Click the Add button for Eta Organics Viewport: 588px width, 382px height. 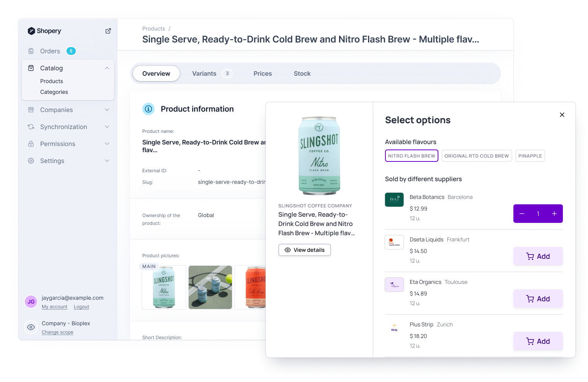(x=538, y=299)
